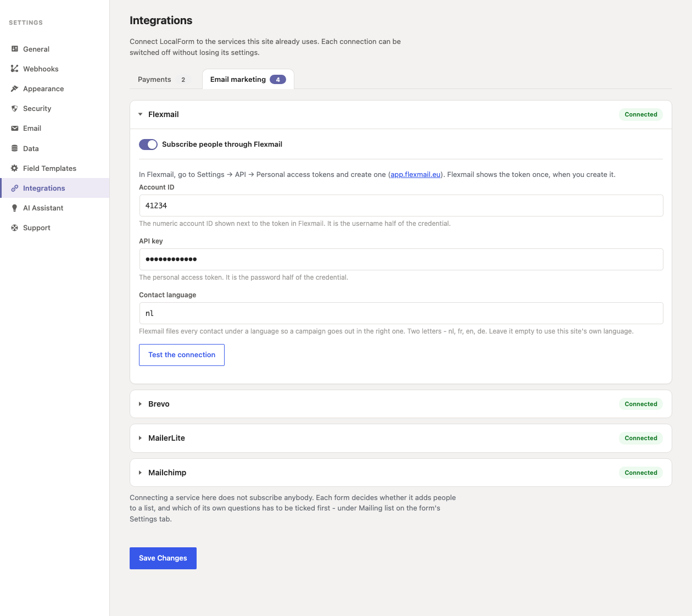Open General settings page
The image size is (692, 616).
55,49
